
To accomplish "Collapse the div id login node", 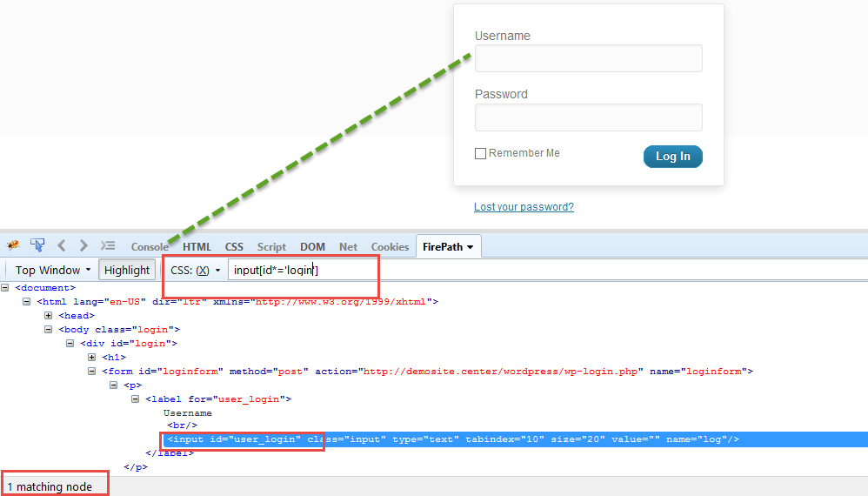I will pos(70,343).
